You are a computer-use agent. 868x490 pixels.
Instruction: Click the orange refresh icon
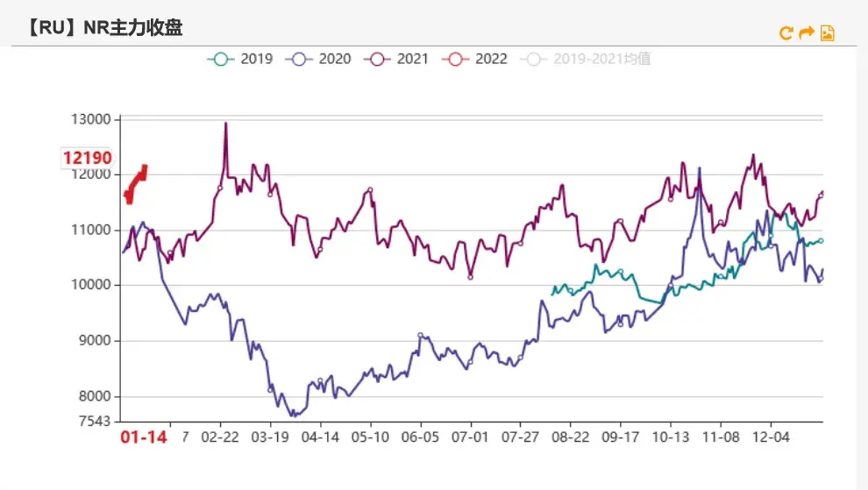(x=786, y=33)
